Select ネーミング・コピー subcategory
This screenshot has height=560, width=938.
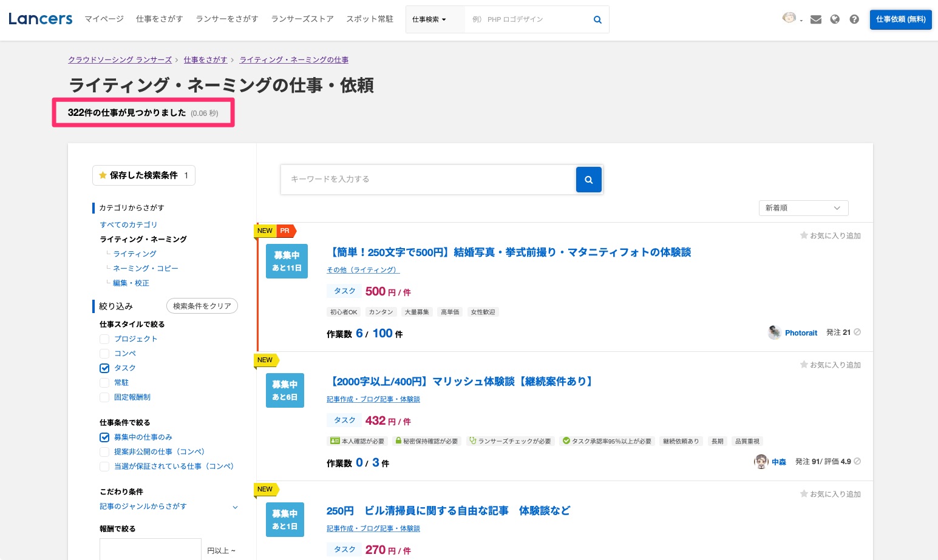tap(146, 268)
